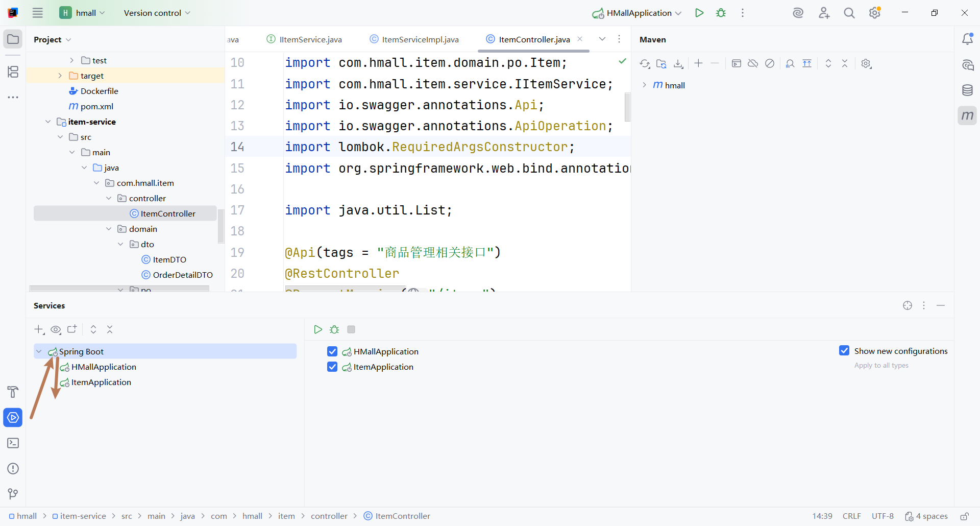Open the Build hammer tool window
This screenshot has width=980, height=526.
[13, 392]
